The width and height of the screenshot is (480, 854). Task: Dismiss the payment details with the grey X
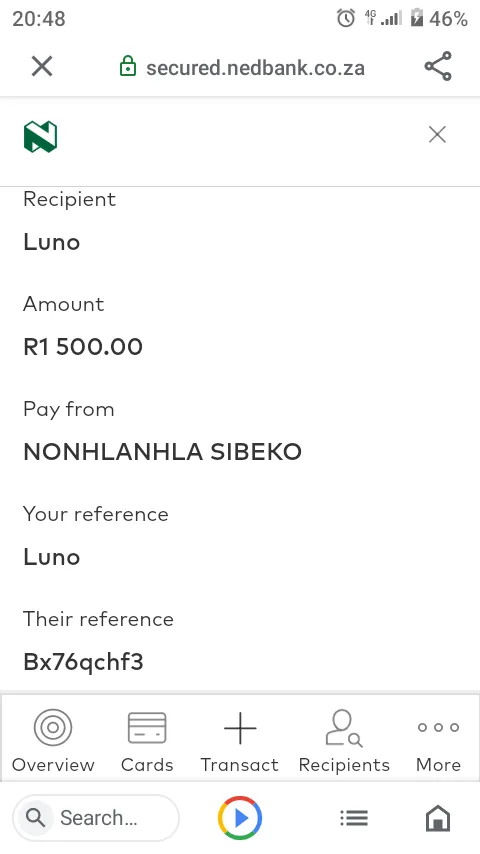[x=437, y=135]
